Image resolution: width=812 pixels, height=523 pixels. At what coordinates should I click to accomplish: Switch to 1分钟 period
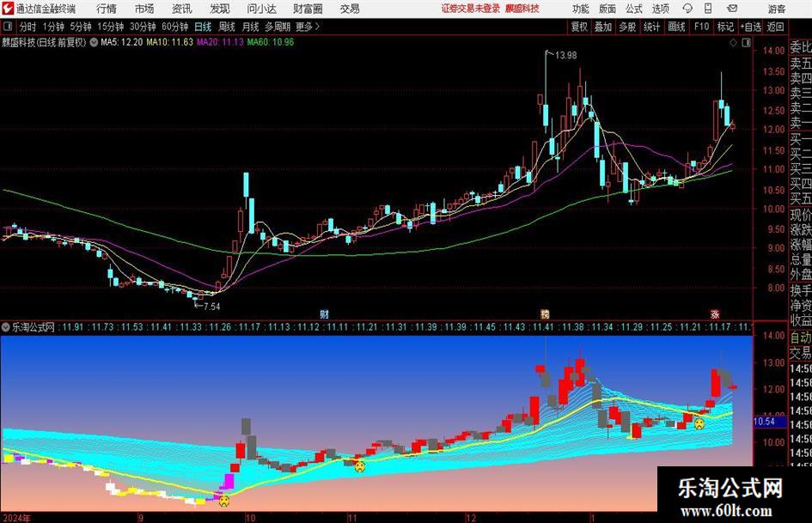coord(52,27)
